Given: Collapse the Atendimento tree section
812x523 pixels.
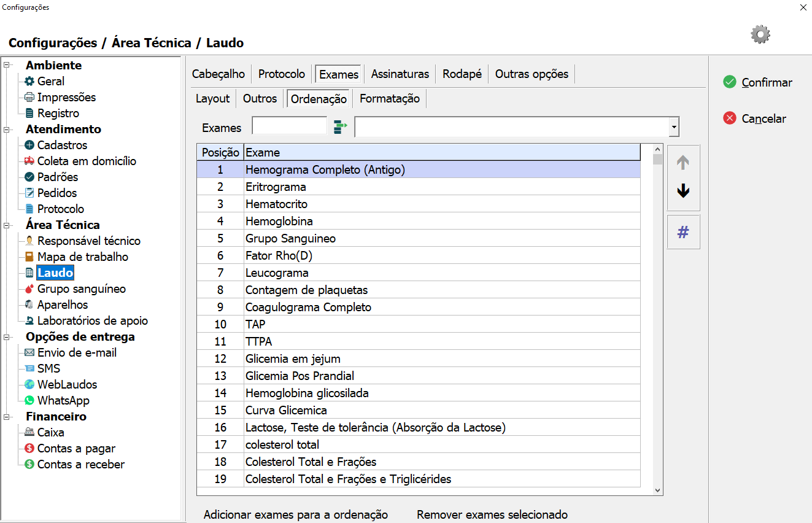Looking at the screenshot, I should pos(7,129).
